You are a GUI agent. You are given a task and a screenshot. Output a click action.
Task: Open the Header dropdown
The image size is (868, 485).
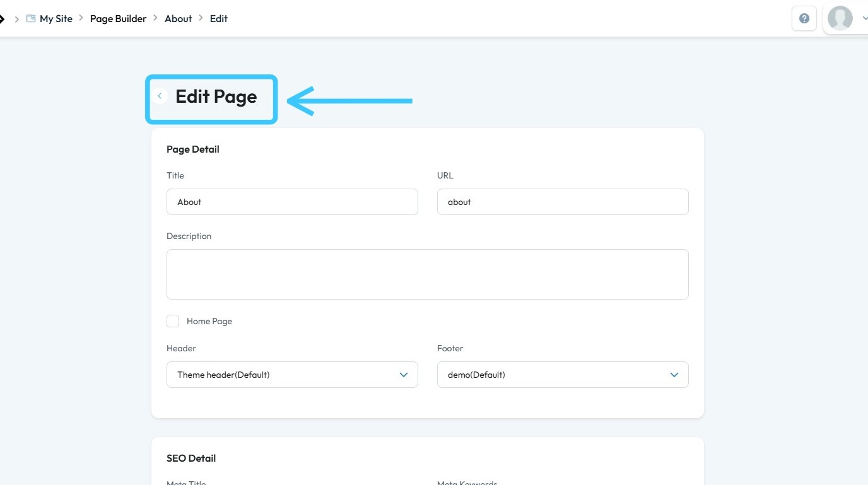292,375
